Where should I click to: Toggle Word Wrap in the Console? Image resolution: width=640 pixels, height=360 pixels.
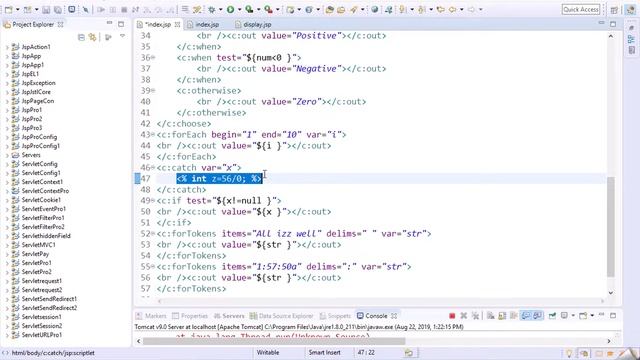click(514, 316)
